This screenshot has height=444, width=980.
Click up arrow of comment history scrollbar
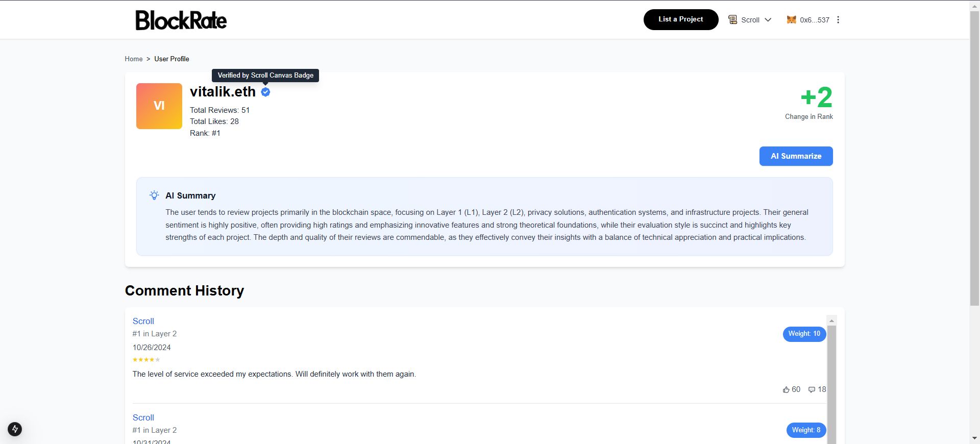tap(831, 320)
